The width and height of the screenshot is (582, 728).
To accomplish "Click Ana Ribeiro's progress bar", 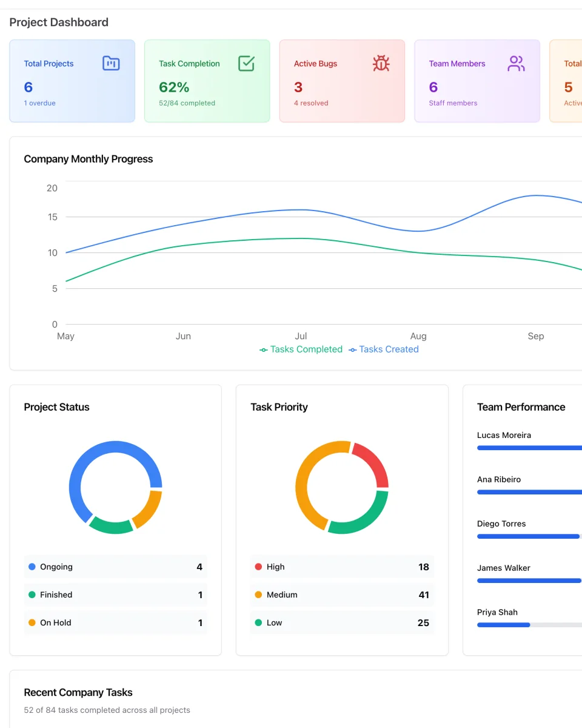I will click(x=529, y=492).
